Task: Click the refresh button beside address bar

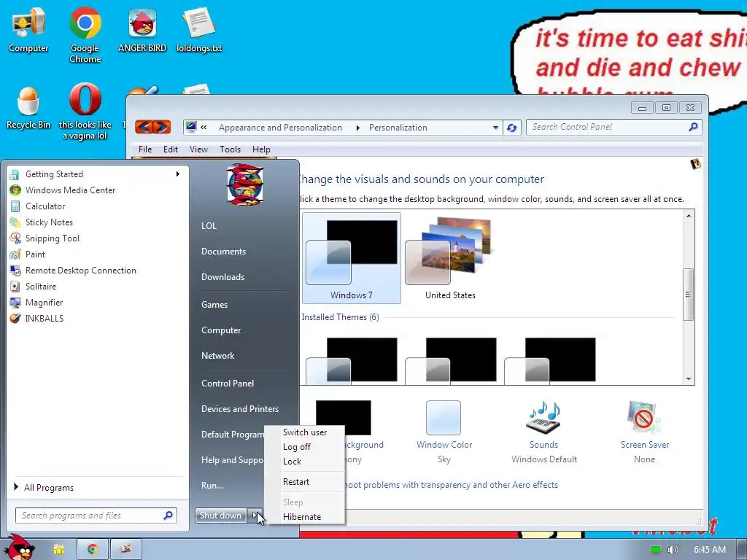Action: point(511,128)
